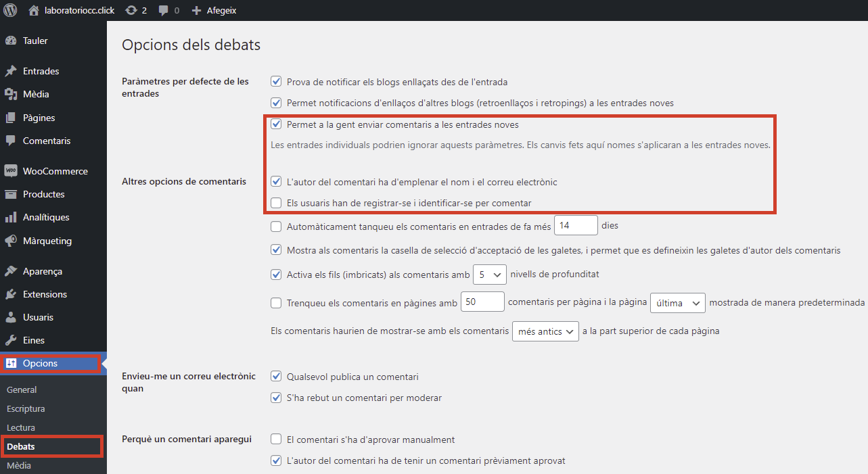Toggle threaded (imbricats) comments checkbox
868x474 pixels.
[x=276, y=275]
